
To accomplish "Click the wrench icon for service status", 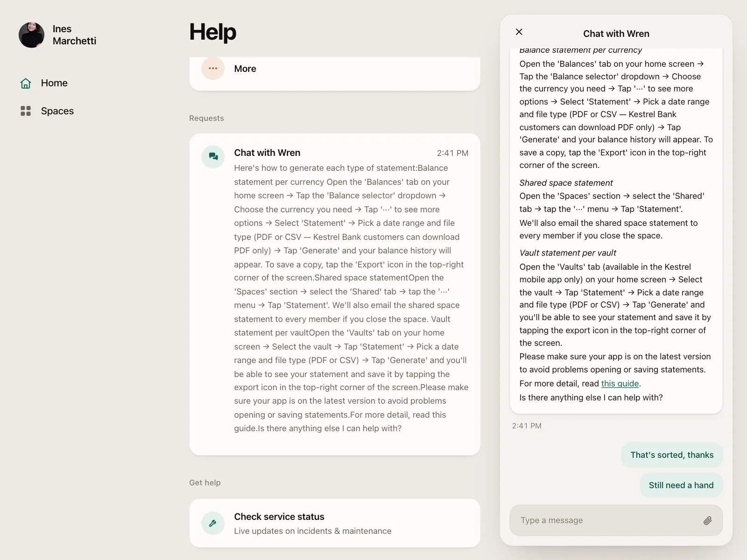I will point(213,523).
